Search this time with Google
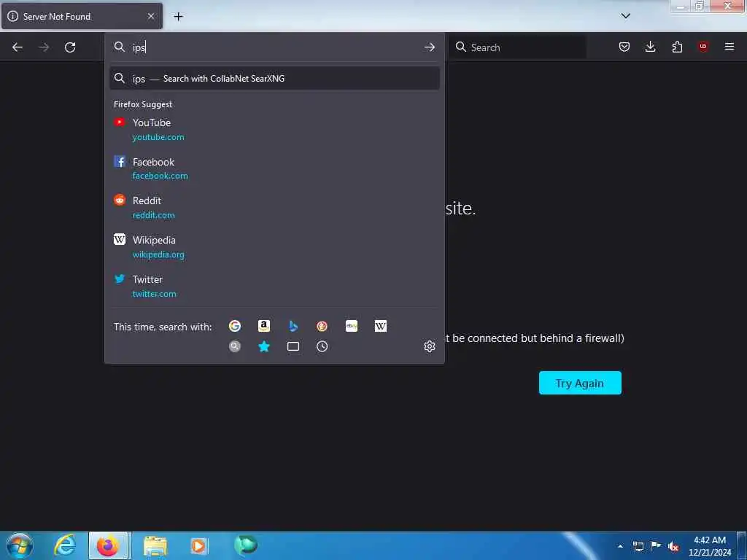Image resolution: width=747 pixels, height=560 pixels. click(x=234, y=326)
